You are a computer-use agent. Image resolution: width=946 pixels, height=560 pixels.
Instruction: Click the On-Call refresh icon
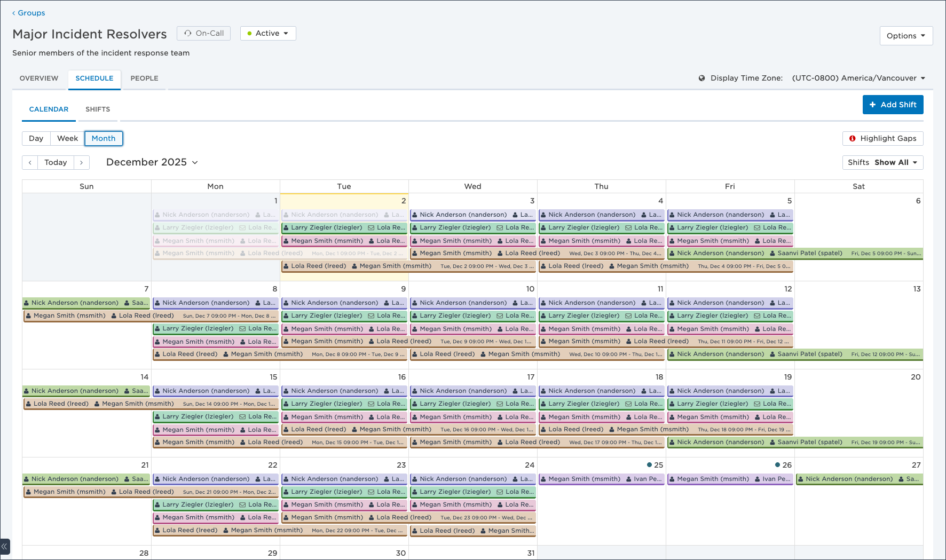point(188,33)
